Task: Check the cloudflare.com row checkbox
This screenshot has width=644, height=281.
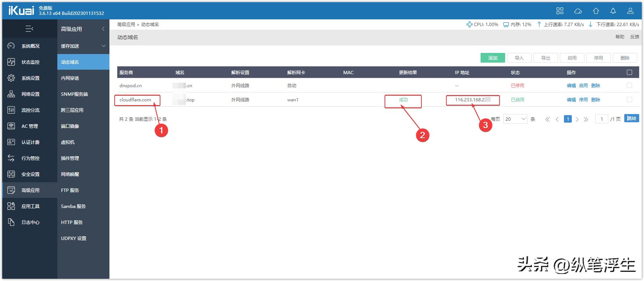Action: [629, 100]
